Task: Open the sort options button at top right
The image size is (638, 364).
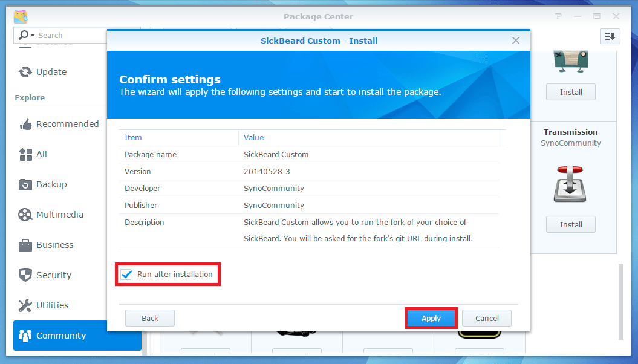Action: pyautogui.click(x=610, y=37)
